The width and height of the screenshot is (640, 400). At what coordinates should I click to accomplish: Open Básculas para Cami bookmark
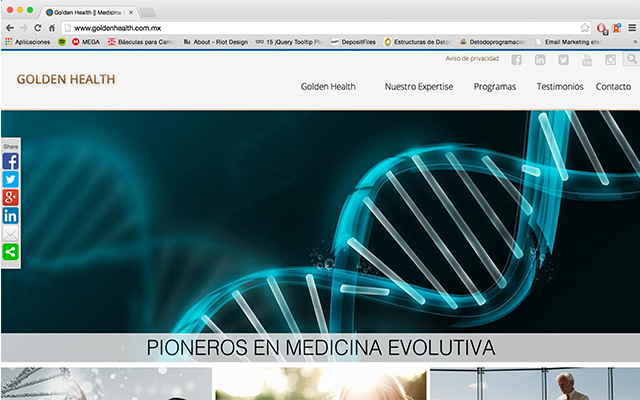[141, 42]
